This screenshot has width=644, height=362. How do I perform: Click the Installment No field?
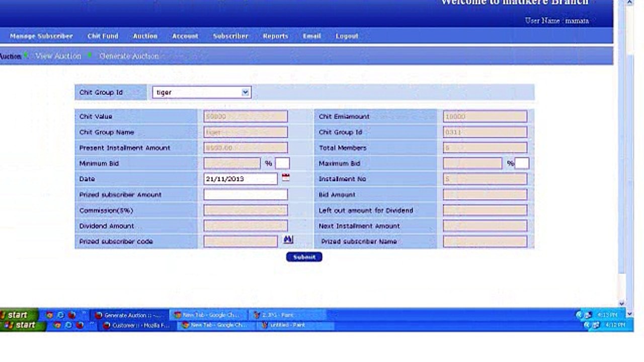485,179
